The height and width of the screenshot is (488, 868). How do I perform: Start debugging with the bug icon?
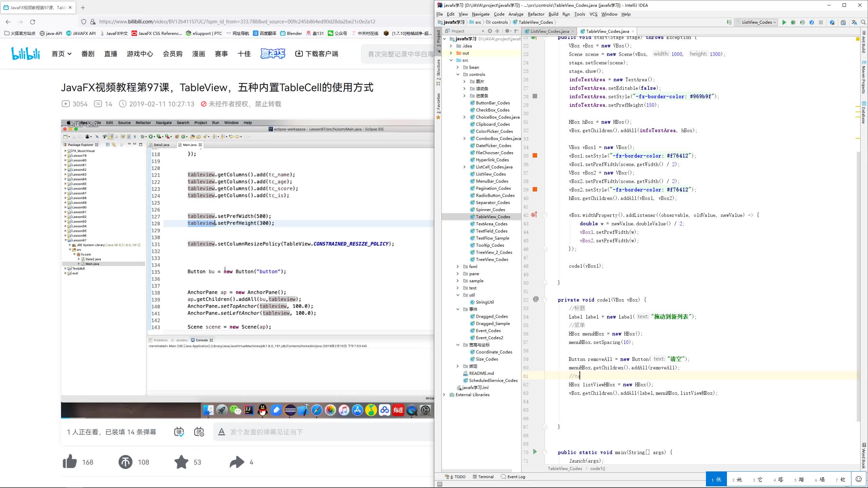pos(793,22)
